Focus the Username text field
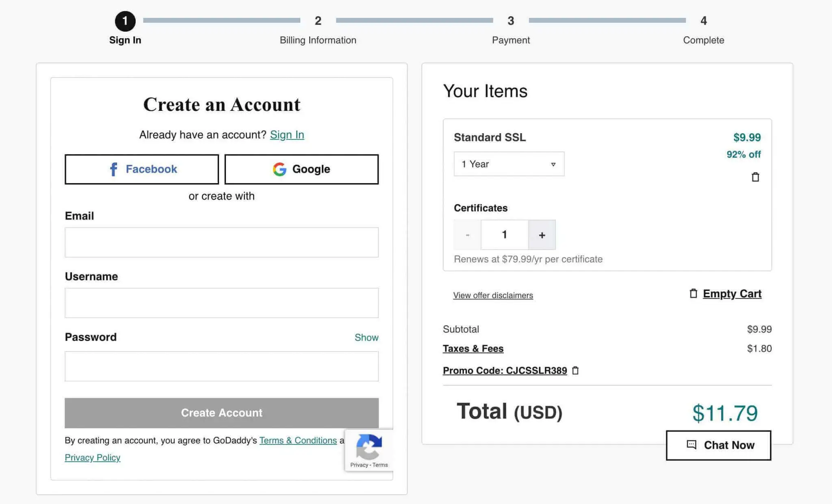Viewport: 832px width, 504px height. click(221, 303)
